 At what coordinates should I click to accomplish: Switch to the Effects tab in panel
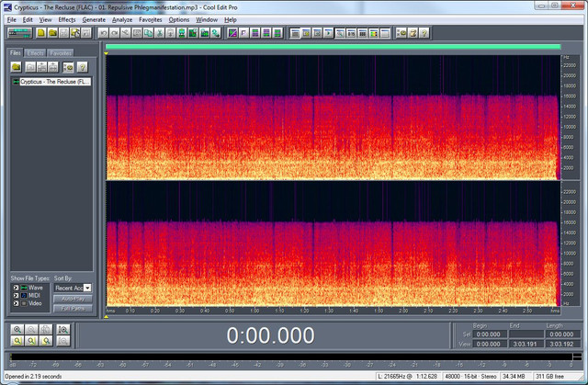click(x=35, y=53)
